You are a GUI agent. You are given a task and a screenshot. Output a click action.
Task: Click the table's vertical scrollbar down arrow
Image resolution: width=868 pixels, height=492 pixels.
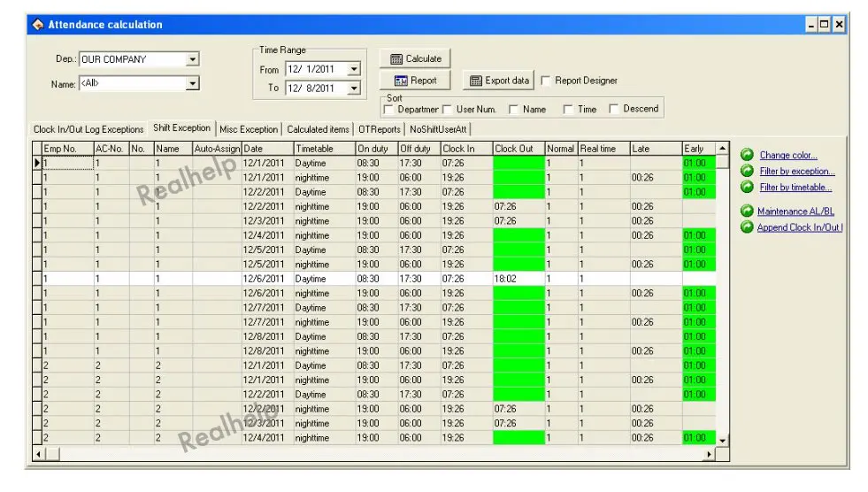[x=722, y=441]
